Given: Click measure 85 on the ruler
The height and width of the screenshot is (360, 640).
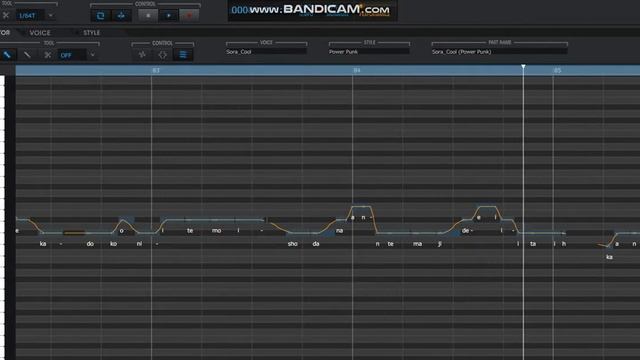Looking at the screenshot, I should (557, 71).
